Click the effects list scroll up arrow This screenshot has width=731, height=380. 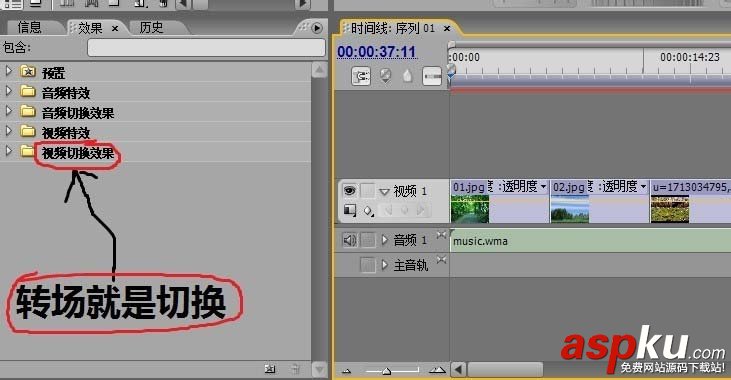[x=319, y=70]
